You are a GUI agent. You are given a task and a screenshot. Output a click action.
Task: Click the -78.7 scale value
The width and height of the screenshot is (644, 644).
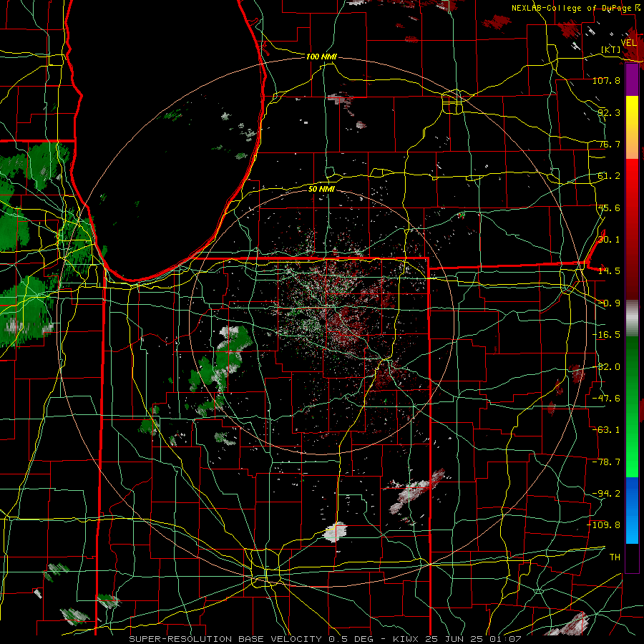click(x=606, y=462)
